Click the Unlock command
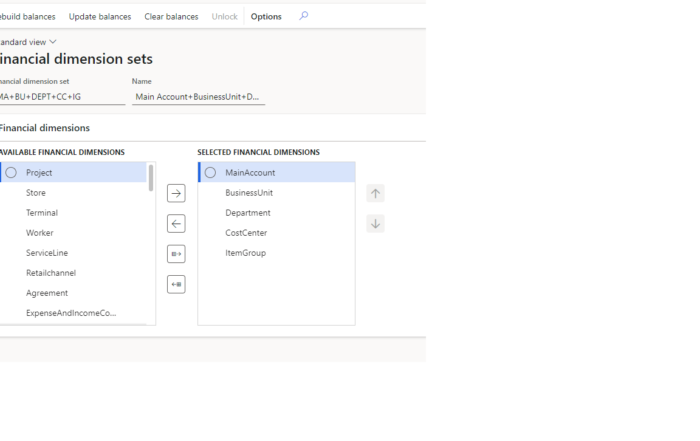This screenshot has height=441, width=700. [x=225, y=17]
